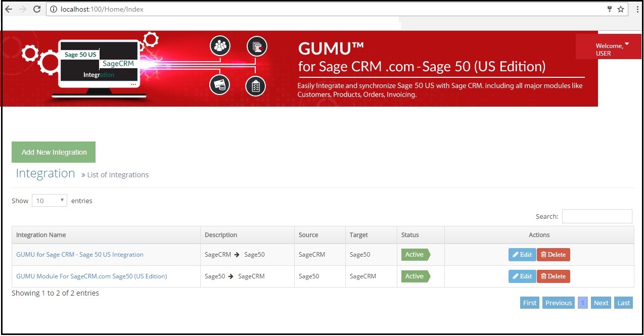The image size is (644, 336).
Task: Open GUMU Module For SageCRM.com Sage50 link
Action: 91,276
